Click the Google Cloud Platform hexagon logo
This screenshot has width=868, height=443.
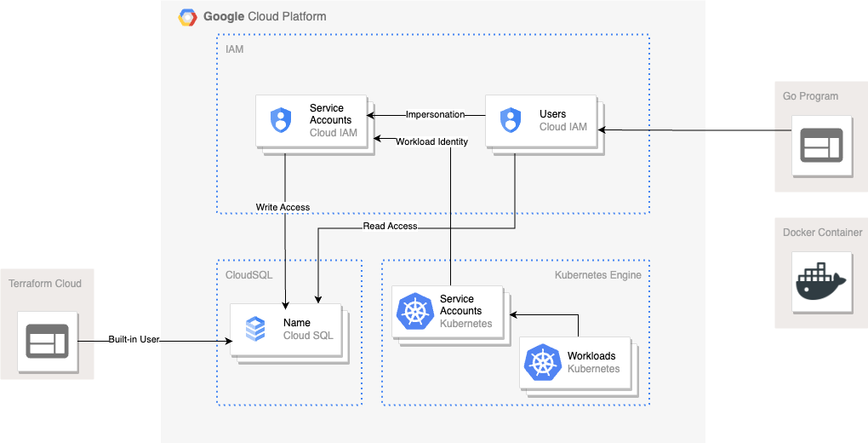pos(187,17)
